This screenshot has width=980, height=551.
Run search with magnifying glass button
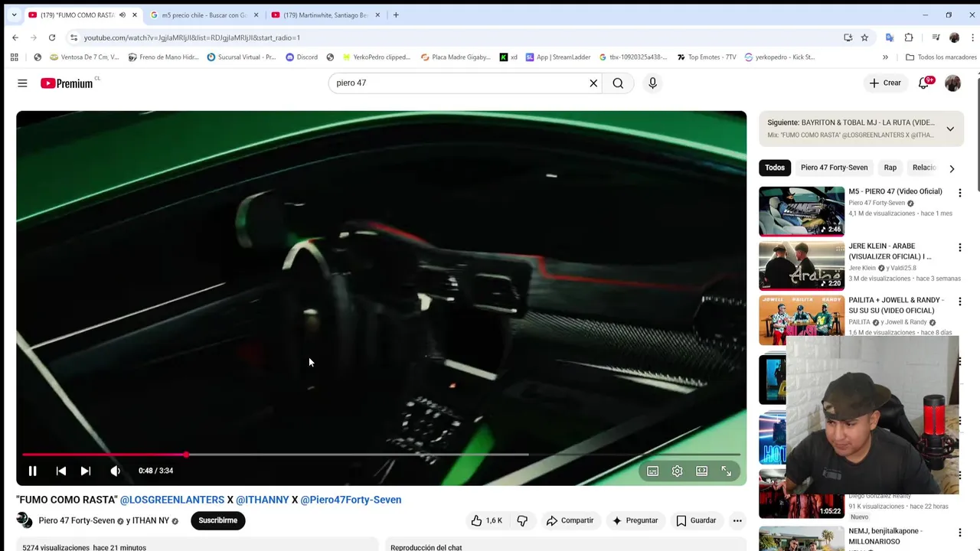(x=618, y=83)
